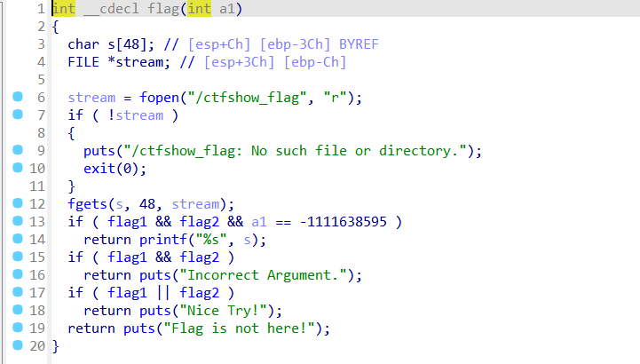Click blue dot beside "Nice Try!" line
The width and height of the screenshot is (640, 364).
click(x=18, y=310)
